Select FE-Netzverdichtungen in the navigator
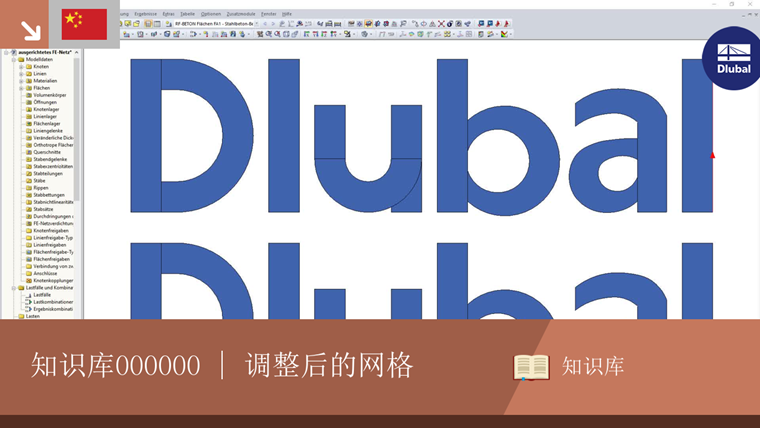This screenshot has width=760, height=428. click(53, 223)
